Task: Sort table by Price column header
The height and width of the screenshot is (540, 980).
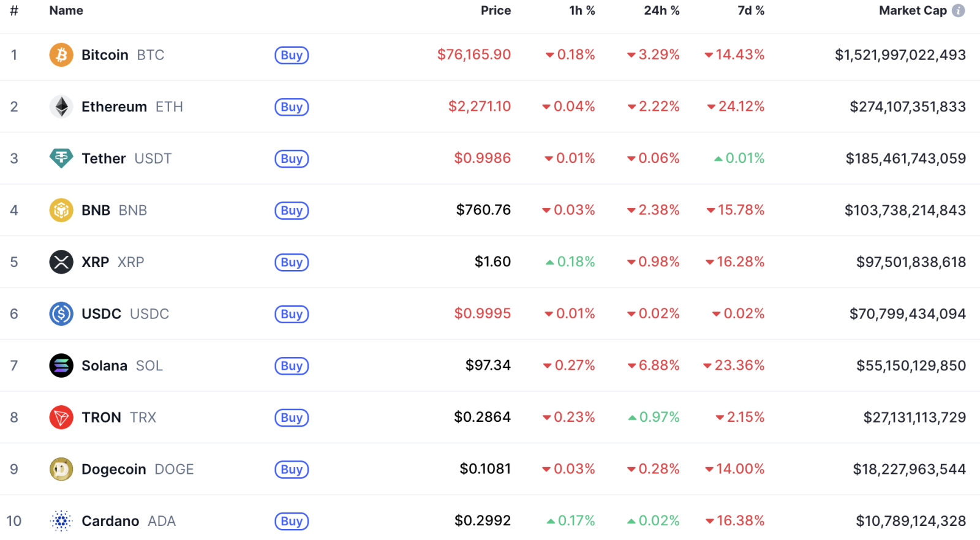Action: click(496, 10)
